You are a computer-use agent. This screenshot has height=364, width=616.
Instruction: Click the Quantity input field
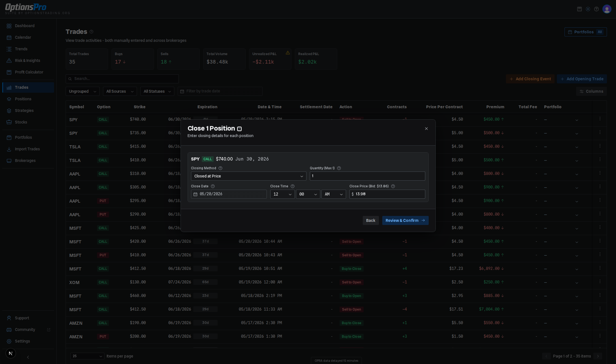click(x=367, y=176)
